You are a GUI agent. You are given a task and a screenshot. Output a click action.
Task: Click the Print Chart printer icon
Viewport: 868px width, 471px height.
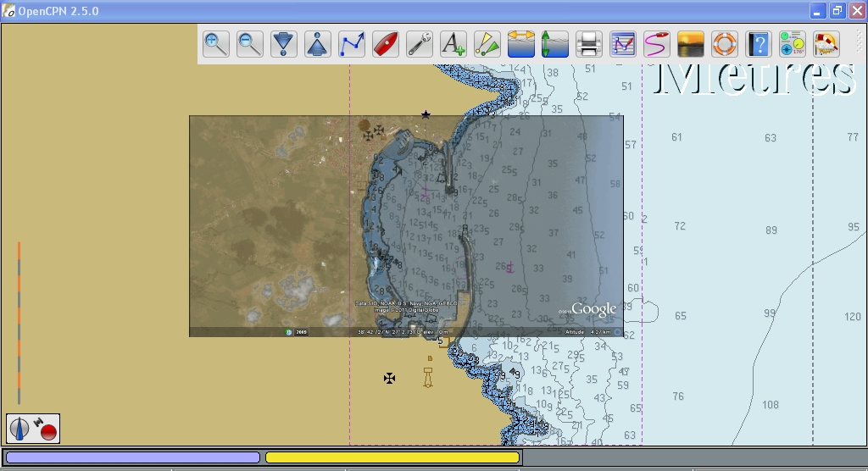click(x=589, y=44)
